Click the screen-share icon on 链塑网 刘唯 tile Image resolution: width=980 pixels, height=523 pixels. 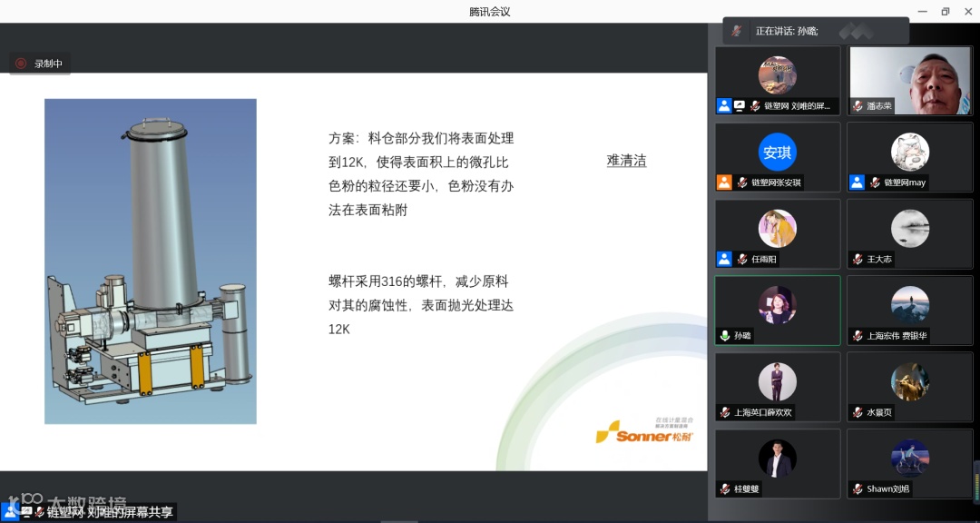pos(740,105)
